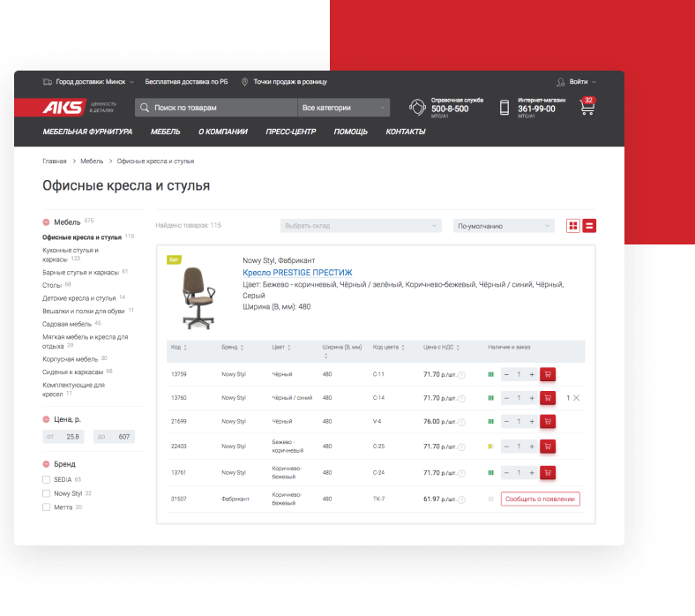Screen dimensions: 695x616
Task: Sort table by Цвет column
Action: click(281, 347)
